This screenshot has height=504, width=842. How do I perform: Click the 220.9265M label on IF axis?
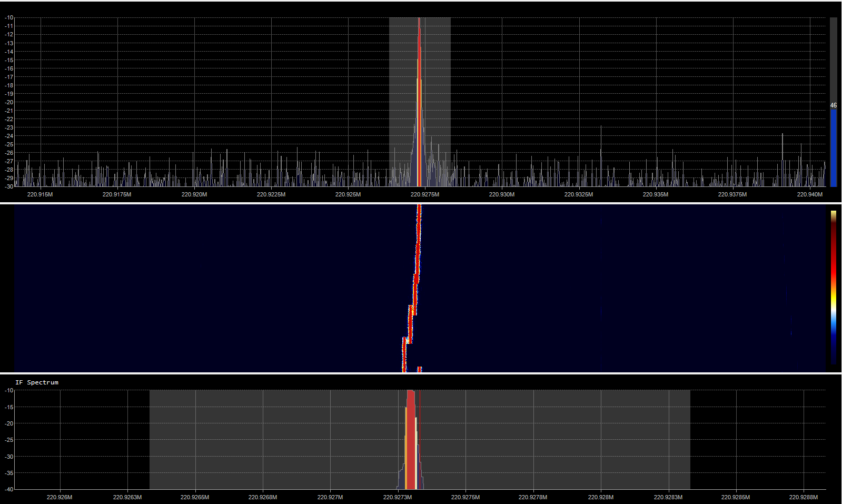point(195,497)
